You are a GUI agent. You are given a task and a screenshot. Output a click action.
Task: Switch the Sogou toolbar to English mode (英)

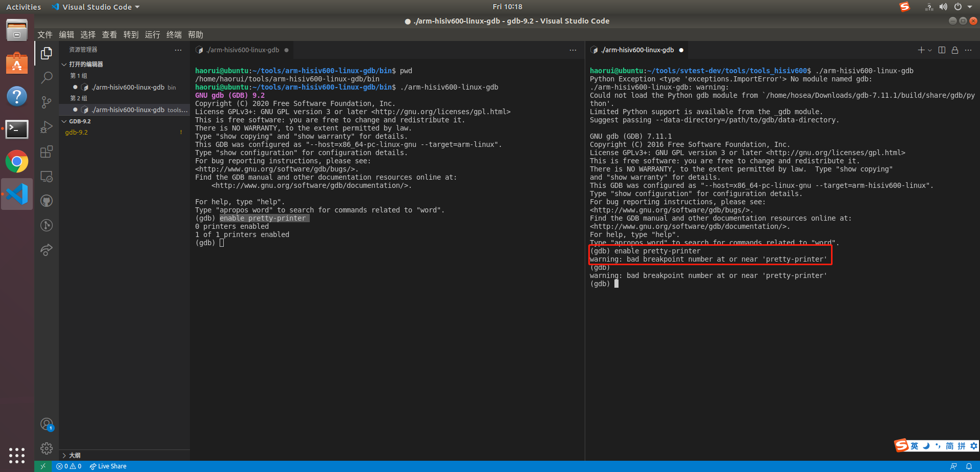point(914,446)
